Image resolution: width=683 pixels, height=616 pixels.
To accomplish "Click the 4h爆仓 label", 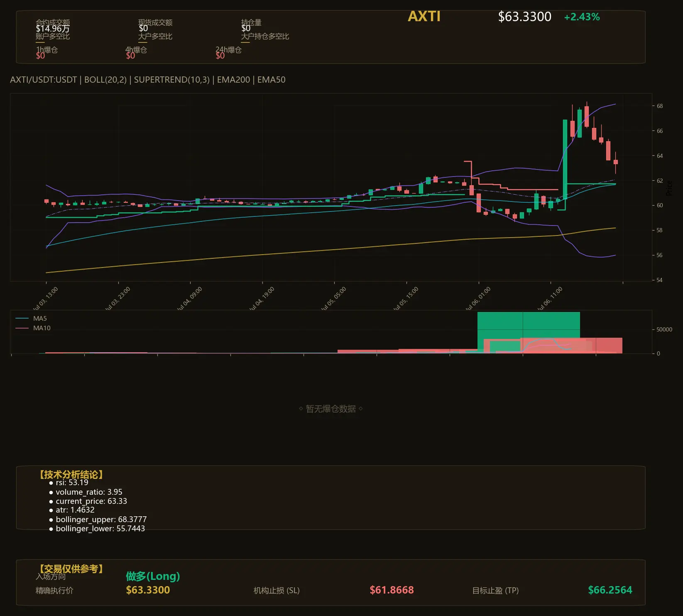I will (x=136, y=50).
